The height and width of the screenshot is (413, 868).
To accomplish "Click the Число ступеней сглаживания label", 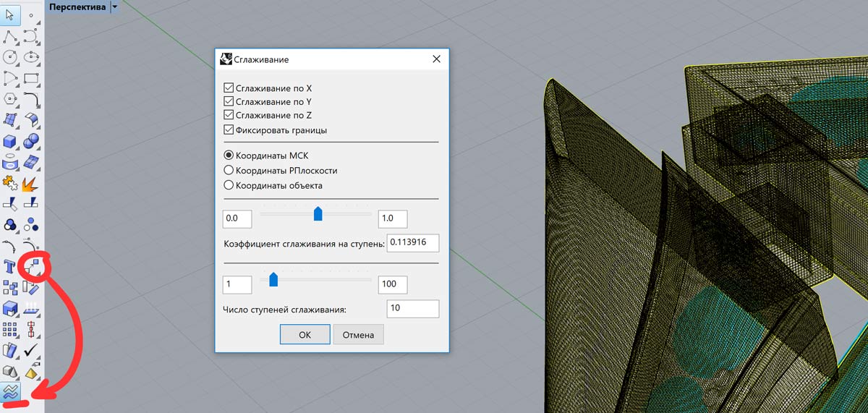I will pos(285,310).
